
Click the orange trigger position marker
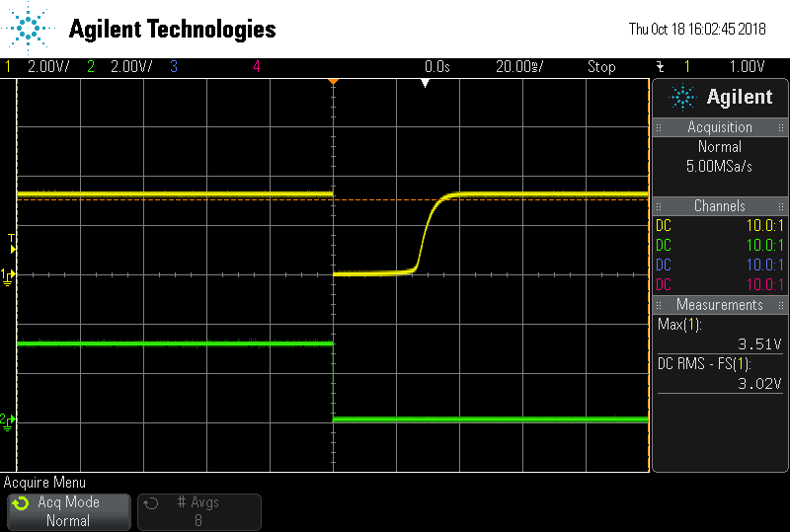click(333, 82)
